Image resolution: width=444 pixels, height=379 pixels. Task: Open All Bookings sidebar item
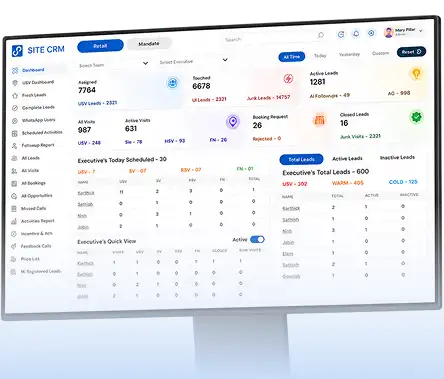click(33, 183)
